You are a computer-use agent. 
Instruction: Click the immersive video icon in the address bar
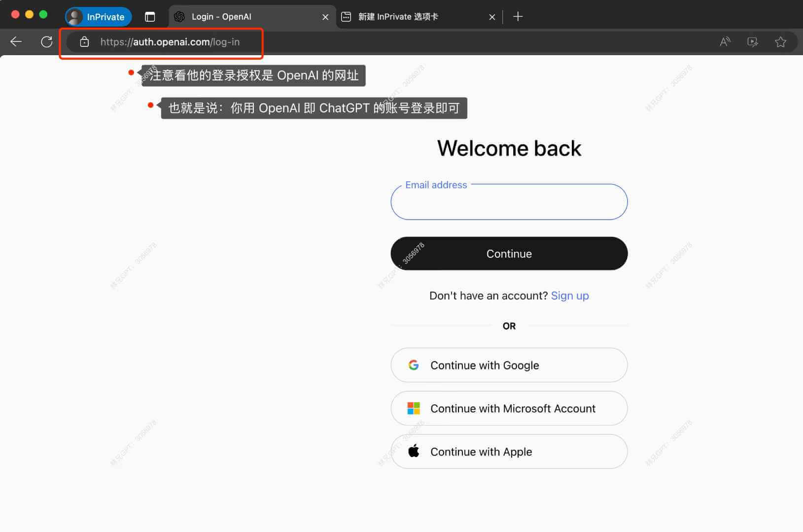point(753,42)
